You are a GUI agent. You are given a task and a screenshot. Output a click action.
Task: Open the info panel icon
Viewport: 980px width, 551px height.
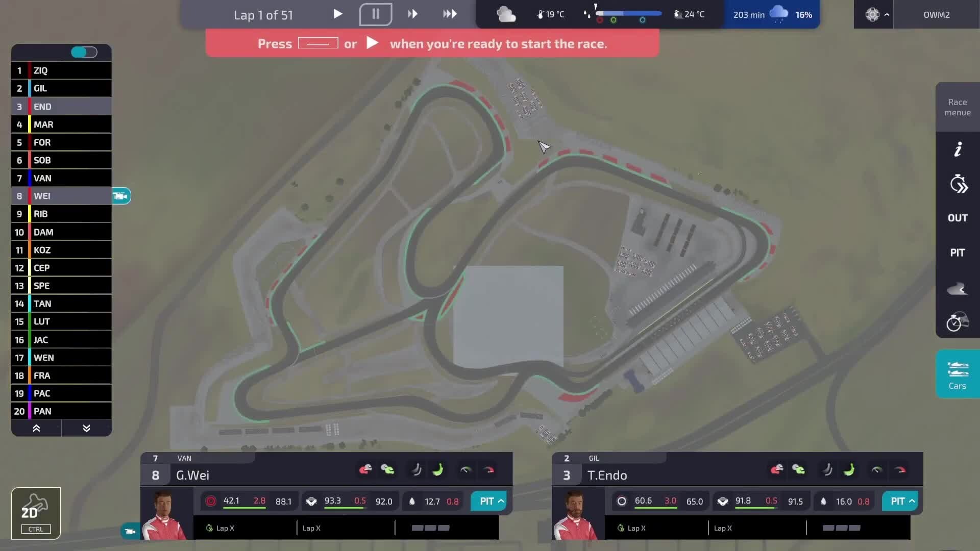[958, 149]
